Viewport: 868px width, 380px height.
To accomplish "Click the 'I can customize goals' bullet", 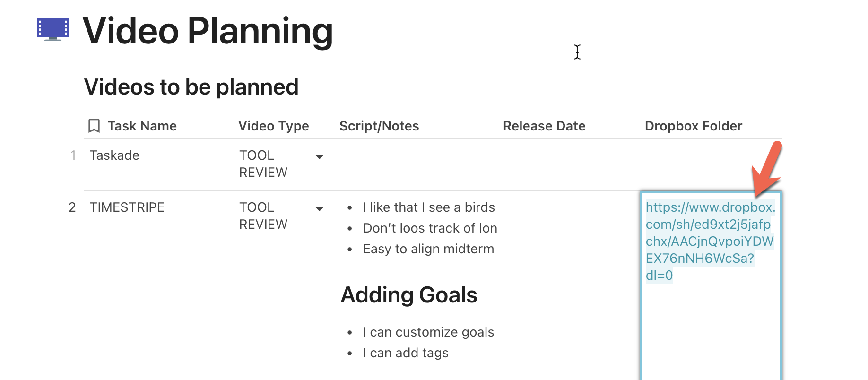I will (428, 332).
